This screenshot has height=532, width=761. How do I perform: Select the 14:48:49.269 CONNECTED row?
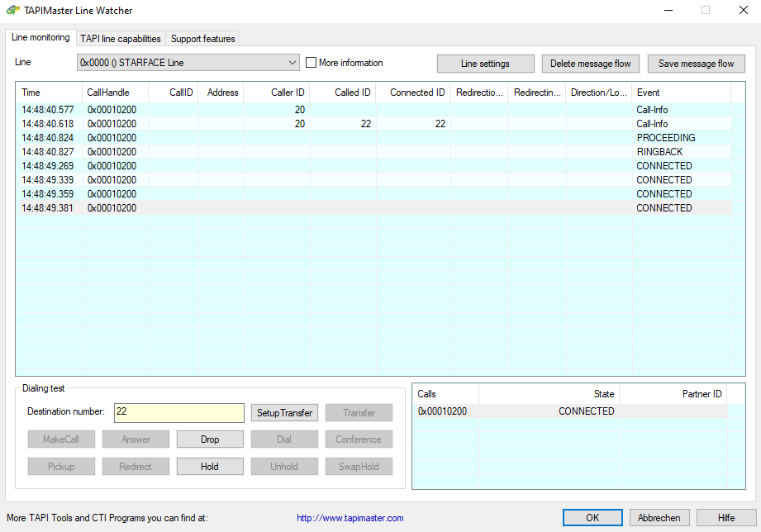tap(373, 166)
